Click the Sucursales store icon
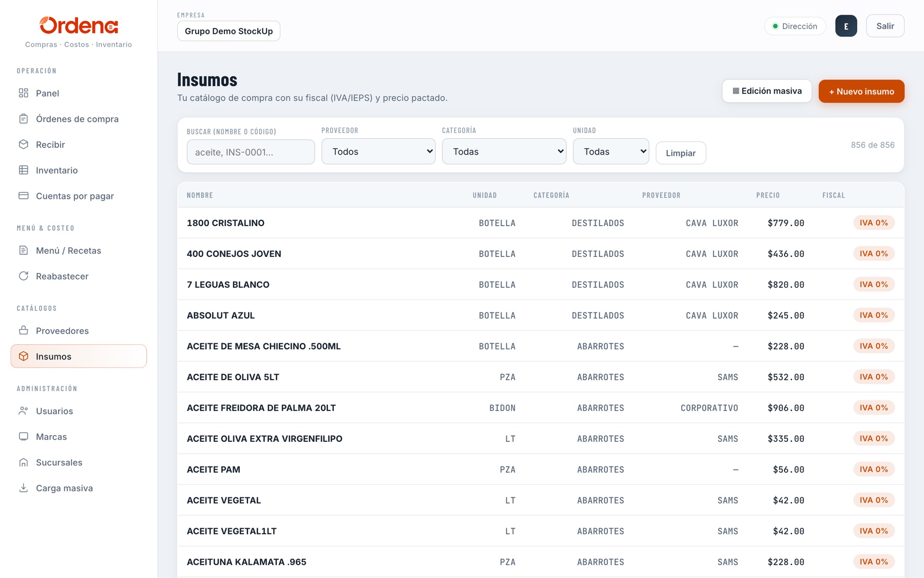 [24, 462]
